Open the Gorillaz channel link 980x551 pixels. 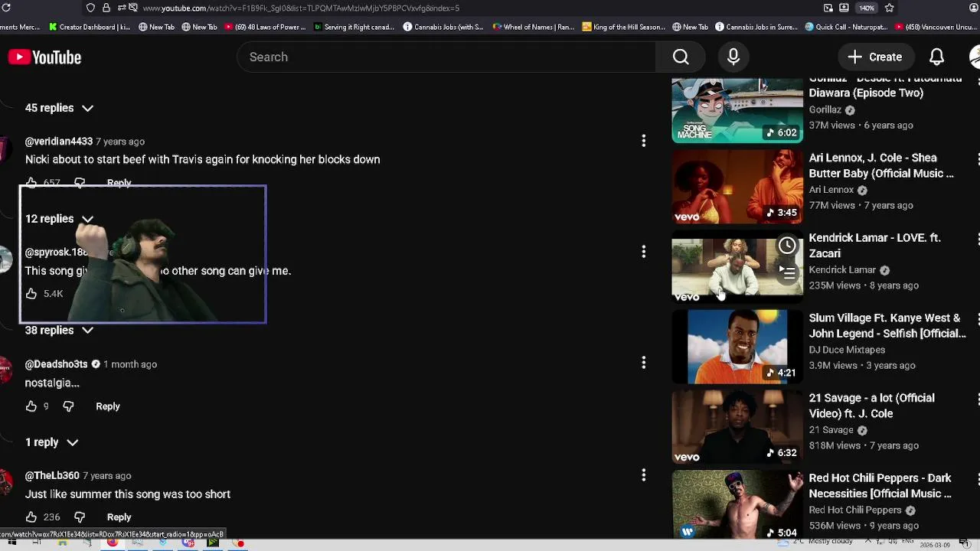click(x=825, y=109)
